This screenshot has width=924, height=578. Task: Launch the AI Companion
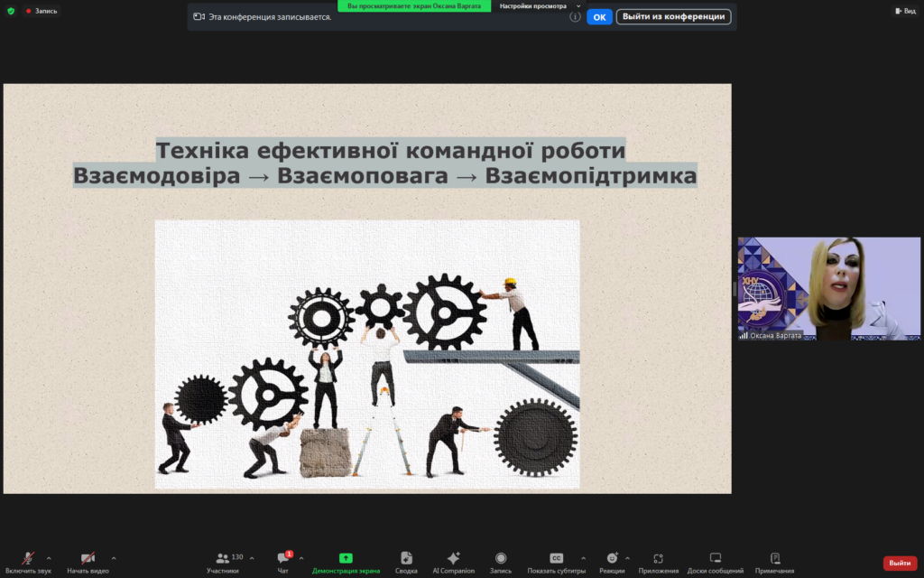click(x=453, y=559)
